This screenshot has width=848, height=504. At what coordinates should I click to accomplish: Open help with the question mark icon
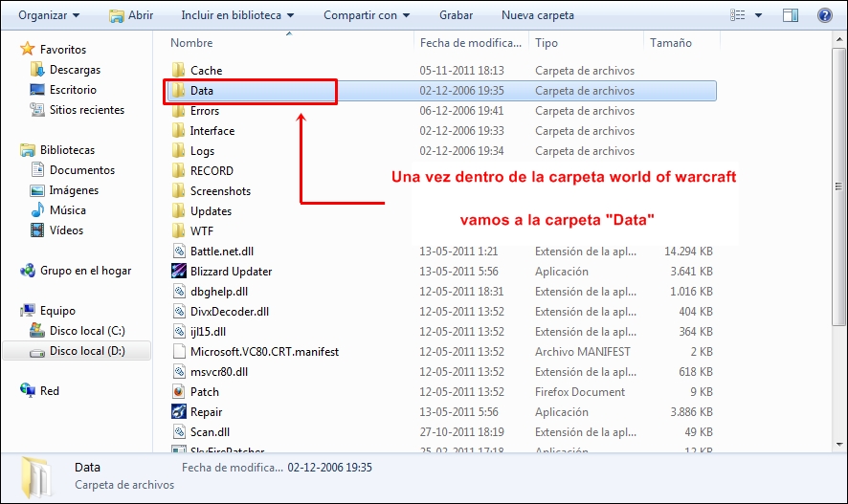pyautogui.click(x=824, y=15)
